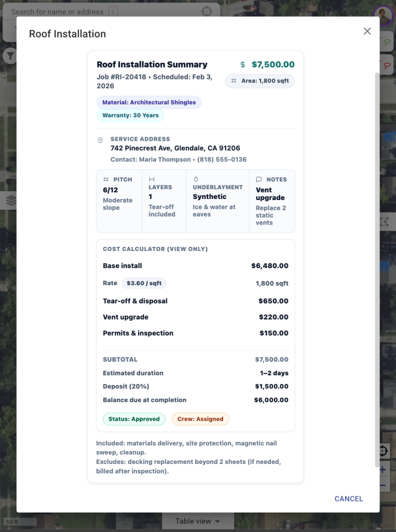Image resolution: width=396 pixels, height=532 pixels.
Task: Click the dollar sign icon near total
Action: click(242, 65)
